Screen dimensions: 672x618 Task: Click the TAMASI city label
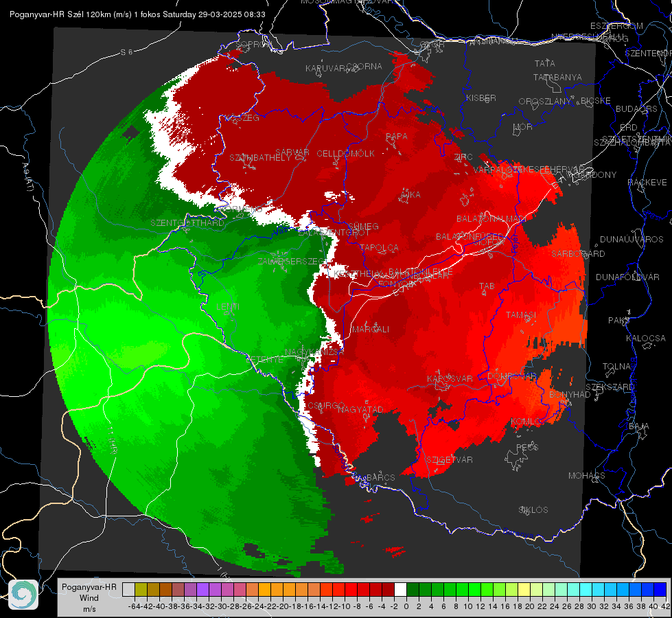click(x=521, y=314)
